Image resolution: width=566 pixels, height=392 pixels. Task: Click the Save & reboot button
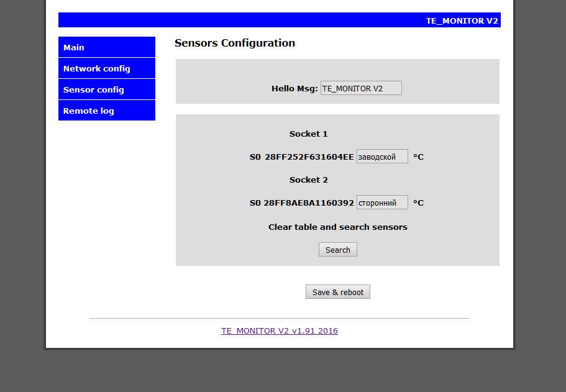coord(338,291)
